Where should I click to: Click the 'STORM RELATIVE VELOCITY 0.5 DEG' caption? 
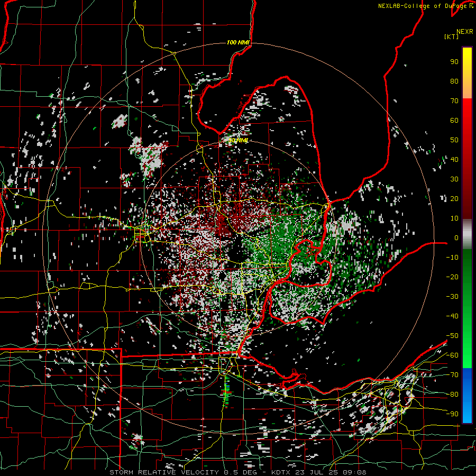(x=183, y=472)
